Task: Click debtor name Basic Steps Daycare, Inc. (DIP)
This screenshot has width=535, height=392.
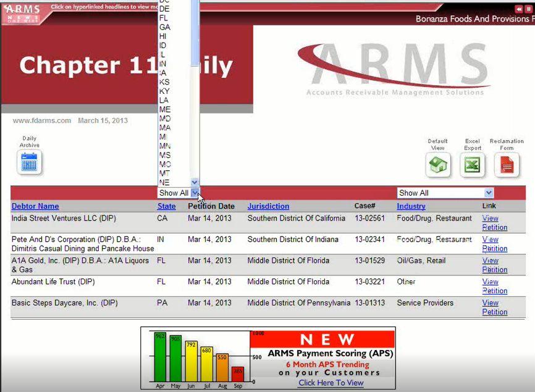Action: [64, 302]
